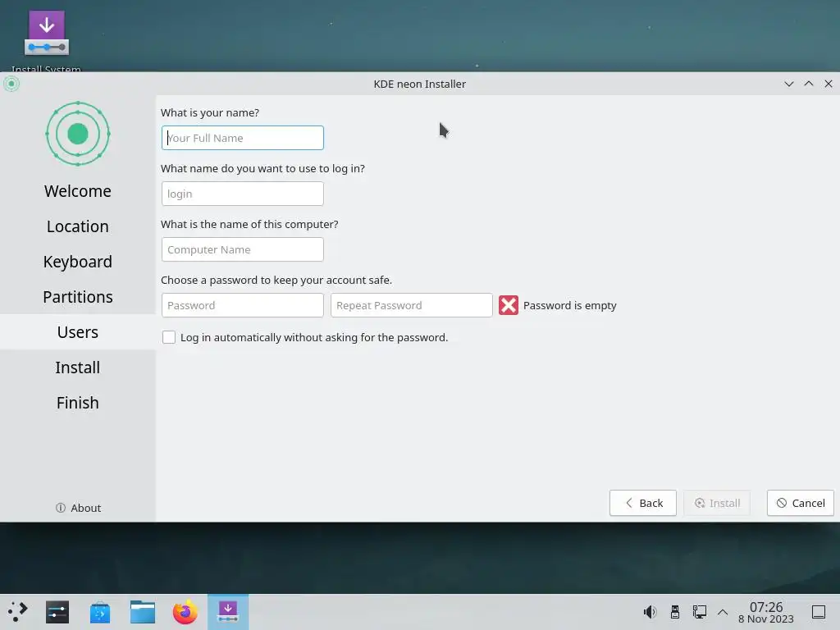Focus the login name field

click(x=243, y=194)
